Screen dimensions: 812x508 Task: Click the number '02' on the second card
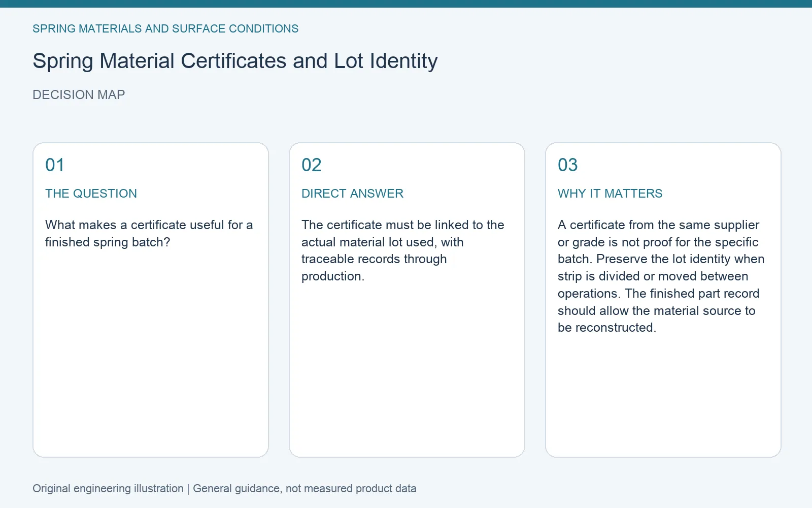click(312, 165)
